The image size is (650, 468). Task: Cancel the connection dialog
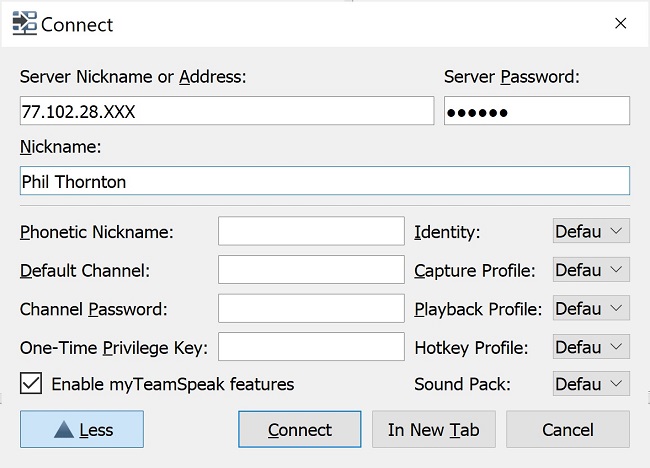pos(568,430)
